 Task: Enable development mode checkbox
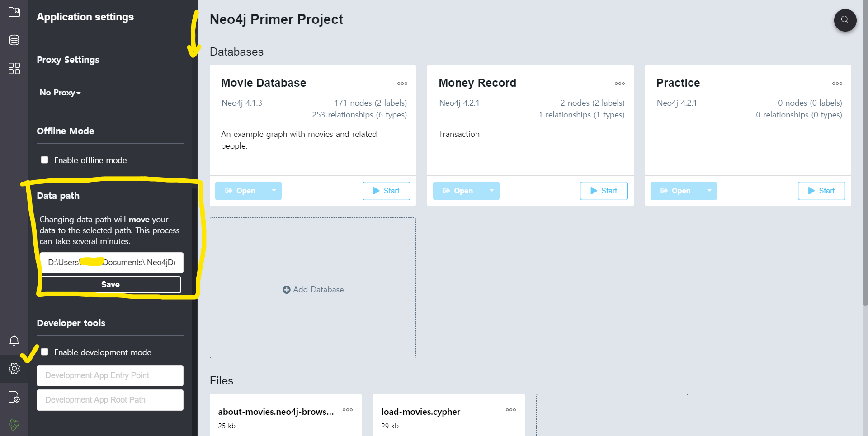click(x=44, y=352)
